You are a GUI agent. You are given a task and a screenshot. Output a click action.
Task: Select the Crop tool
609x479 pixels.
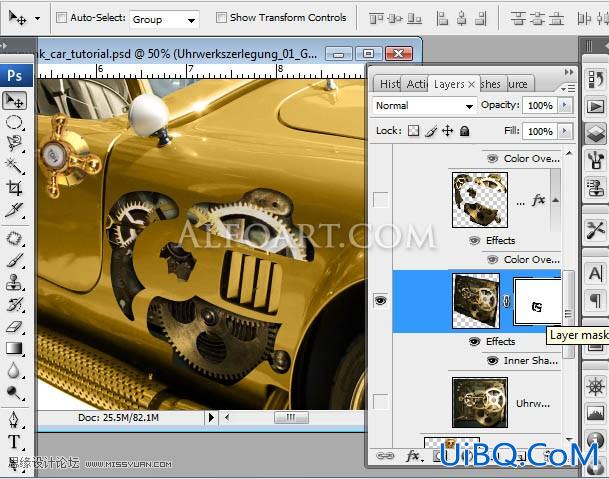pos(14,188)
